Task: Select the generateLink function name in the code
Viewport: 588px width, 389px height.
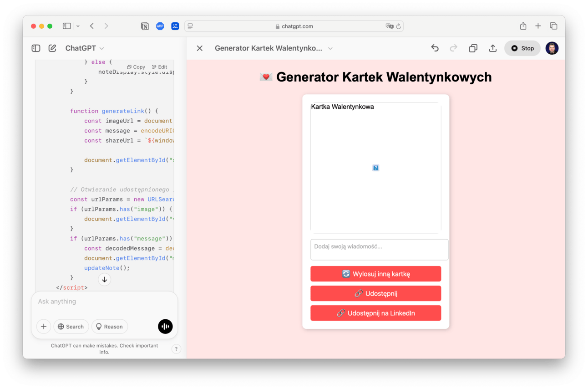Action: pyautogui.click(x=123, y=111)
